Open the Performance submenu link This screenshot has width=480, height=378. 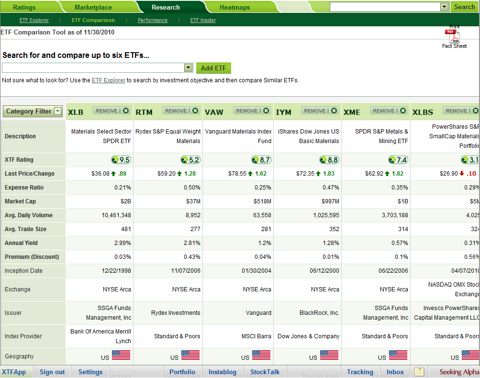(x=153, y=20)
